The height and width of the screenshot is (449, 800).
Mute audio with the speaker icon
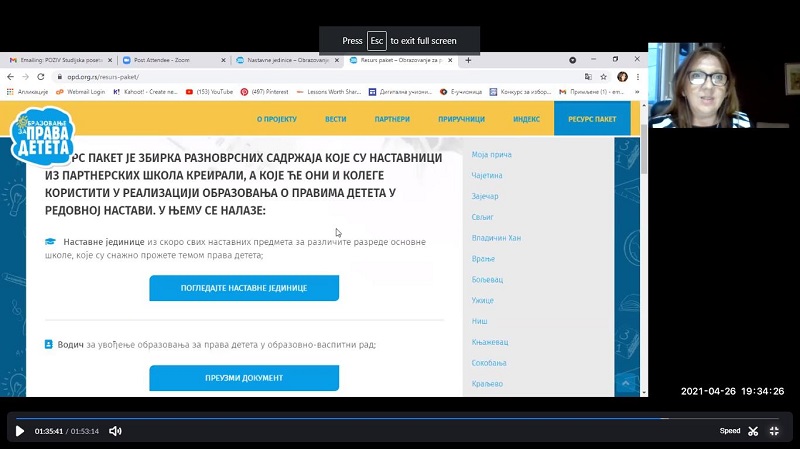[x=115, y=431]
